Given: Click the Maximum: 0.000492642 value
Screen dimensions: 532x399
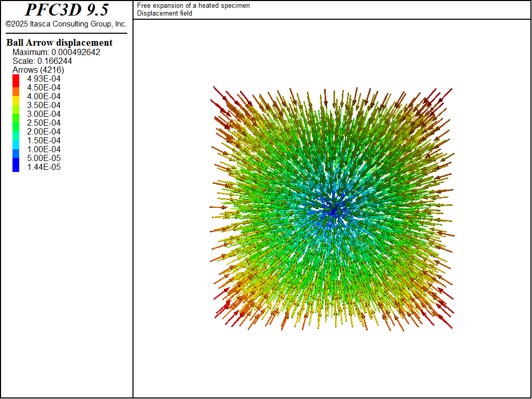Looking at the screenshot, I should [x=56, y=52].
